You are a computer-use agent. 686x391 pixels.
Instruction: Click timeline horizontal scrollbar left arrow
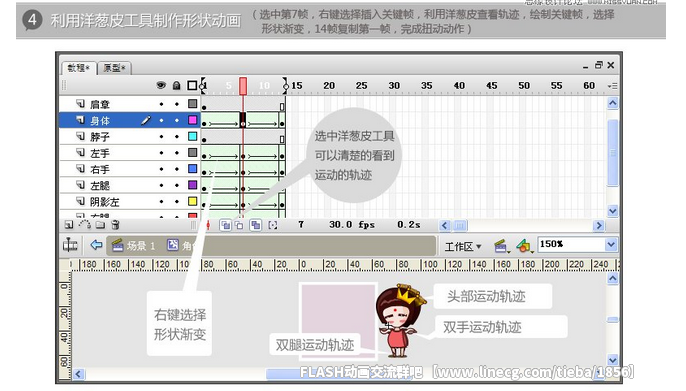[444, 226]
